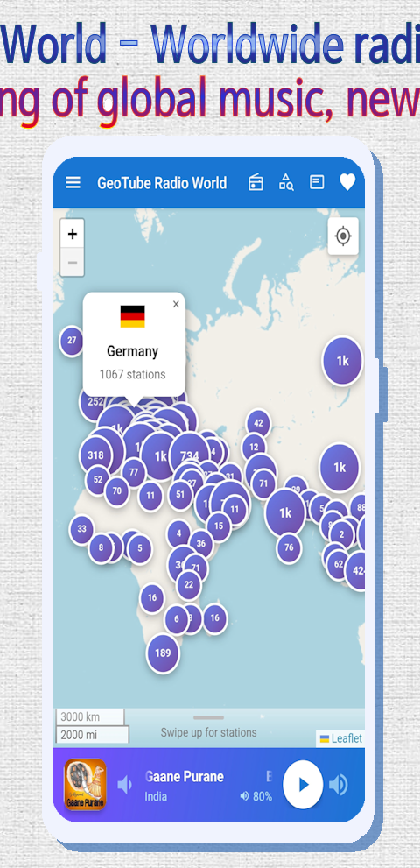Screen dimensions: 420x868
Task: Select the map cluster labeled 76
Action: (289, 547)
